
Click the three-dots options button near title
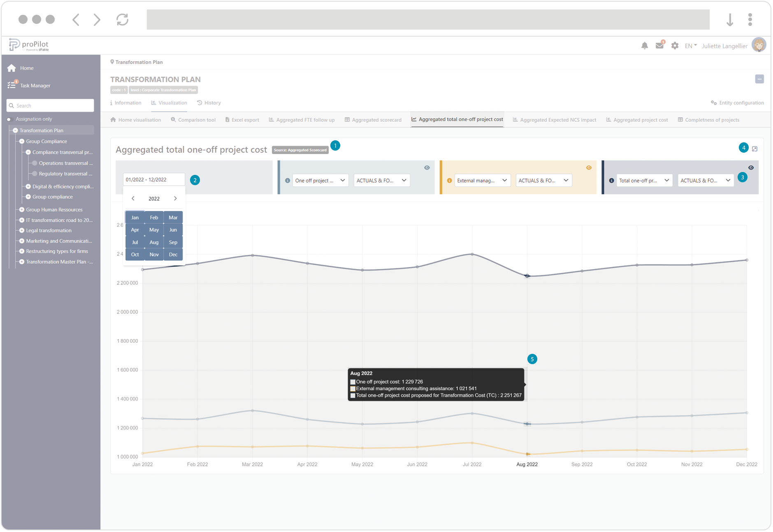759,79
